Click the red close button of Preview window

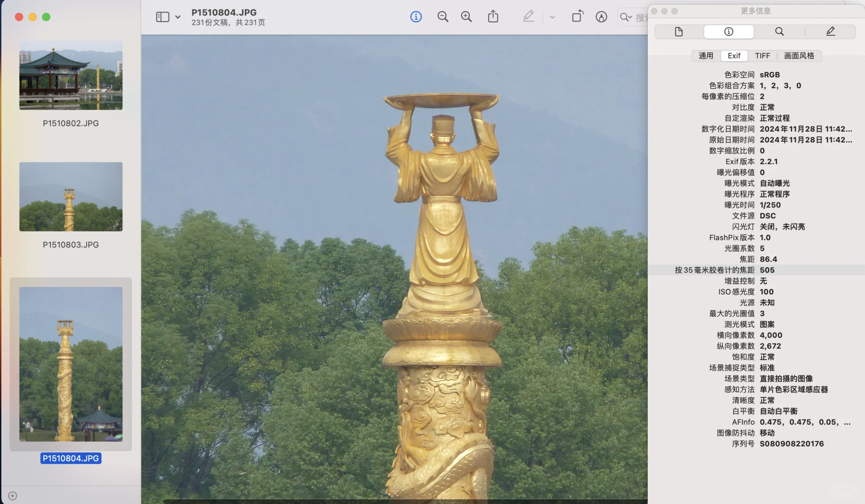(x=19, y=17)
